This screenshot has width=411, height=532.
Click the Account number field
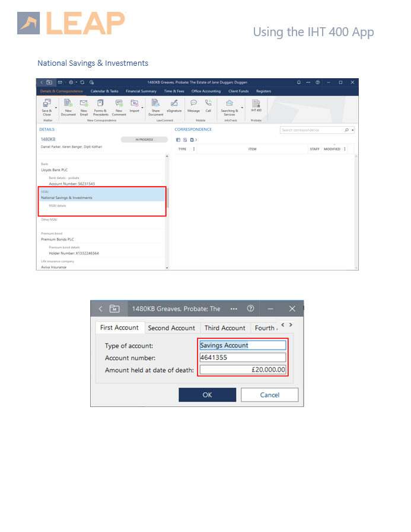pyautogui.click(x=243, y=358)
